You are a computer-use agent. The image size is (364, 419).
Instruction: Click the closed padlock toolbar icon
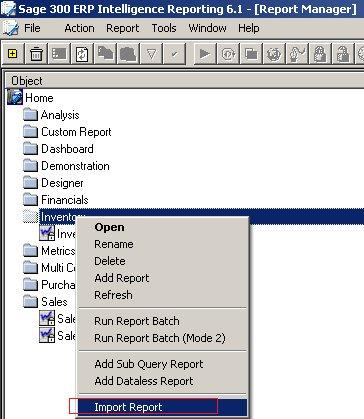(320, 54)
